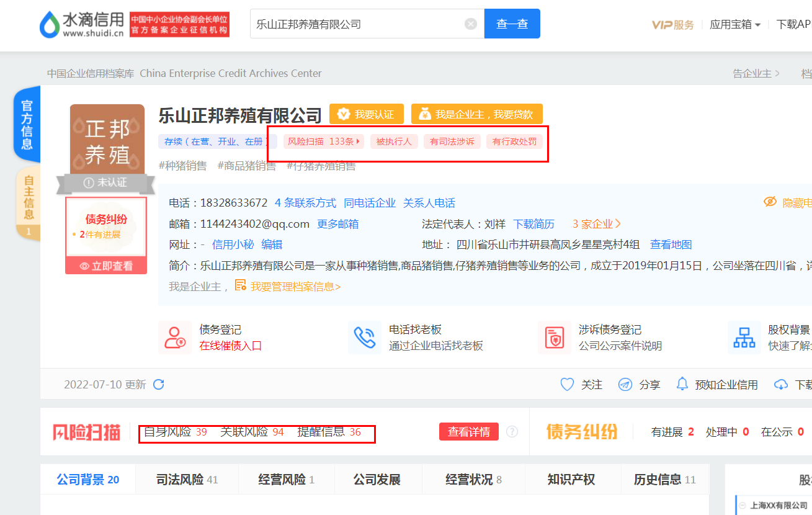
Task: Click the heart 关注 icon
Action: click(x=567, y=384)
